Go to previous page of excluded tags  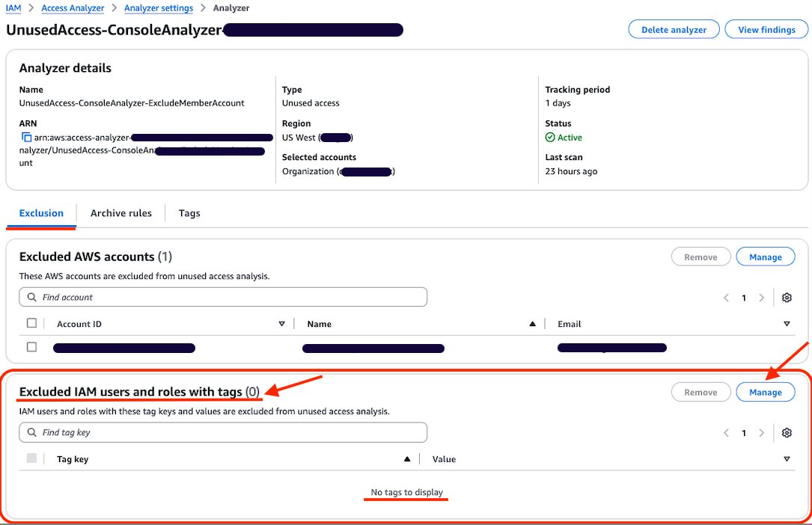click(x=725, y=432)
